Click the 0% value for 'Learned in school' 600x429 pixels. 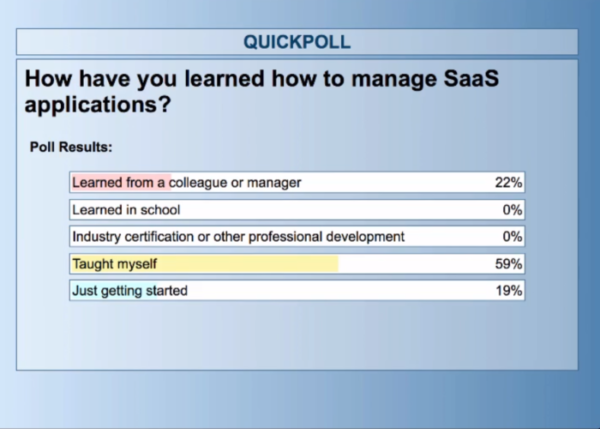pos(512,210)
